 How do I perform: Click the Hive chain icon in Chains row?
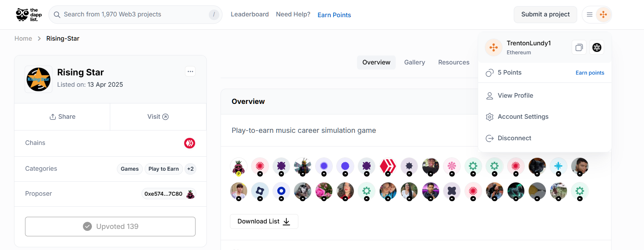click(190, 143)
